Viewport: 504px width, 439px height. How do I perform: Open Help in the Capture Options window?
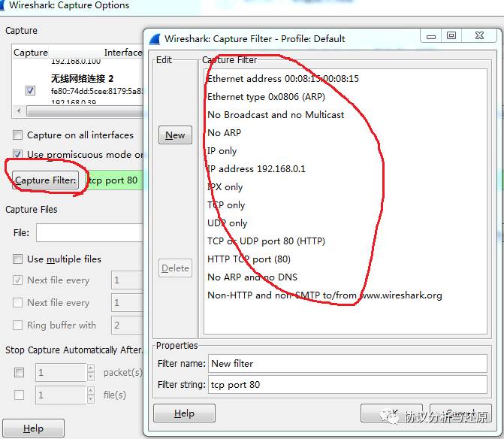coord(33,428)
